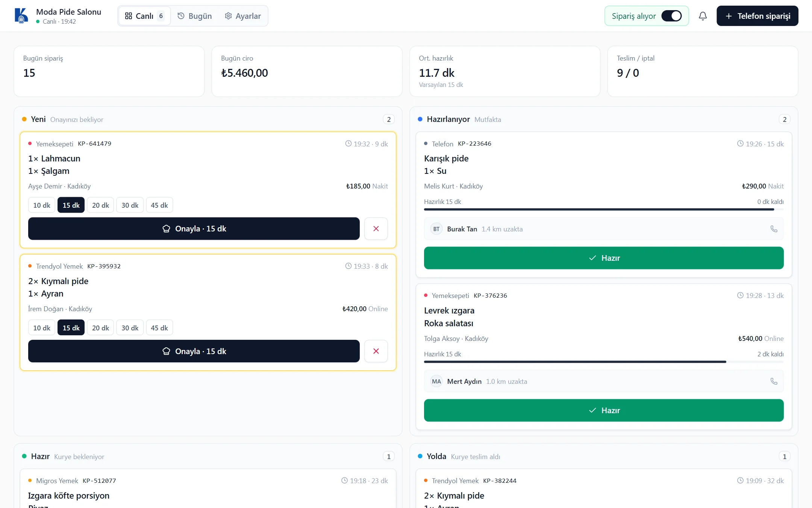Click the Levrek ızgara preparation progress bar
Screen dimensions: 812x508
click(x=604, y=362)
